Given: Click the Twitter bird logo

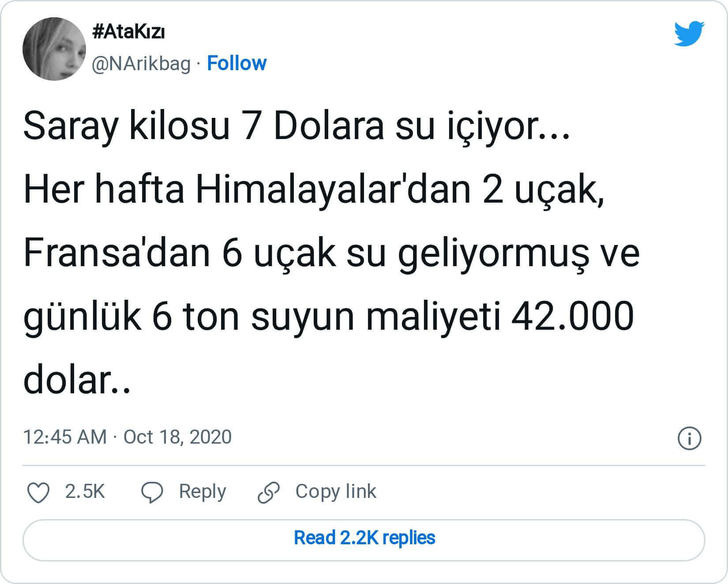Looking at the screenshot, I should 689,33.
